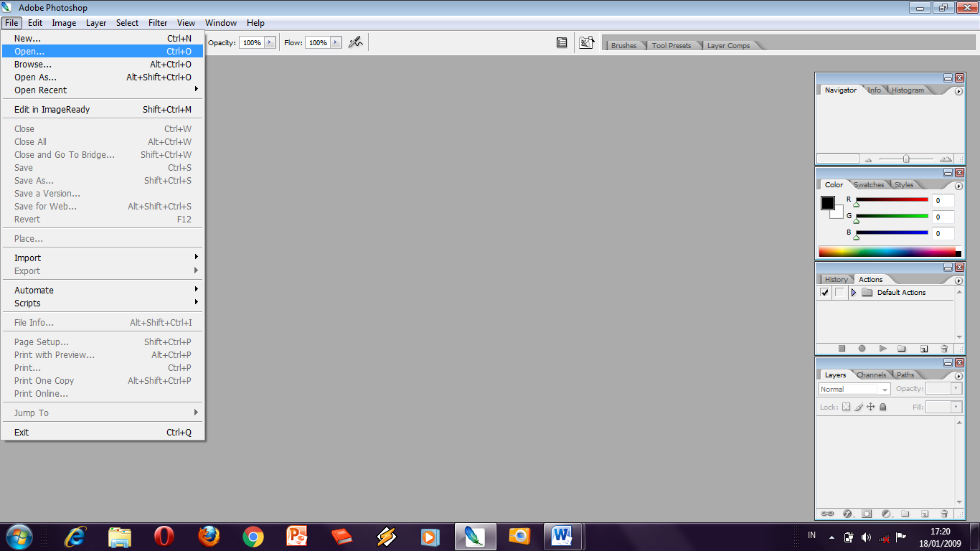Open Actions panel flyout menu arrow
Screen dimensions: 980x551
958,281
